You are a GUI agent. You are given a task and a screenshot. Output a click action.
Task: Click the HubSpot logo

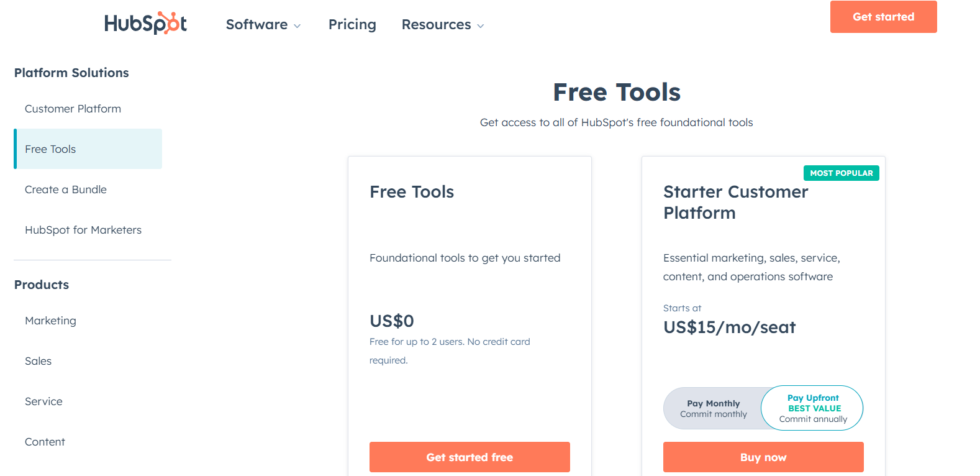click(145, 24)
